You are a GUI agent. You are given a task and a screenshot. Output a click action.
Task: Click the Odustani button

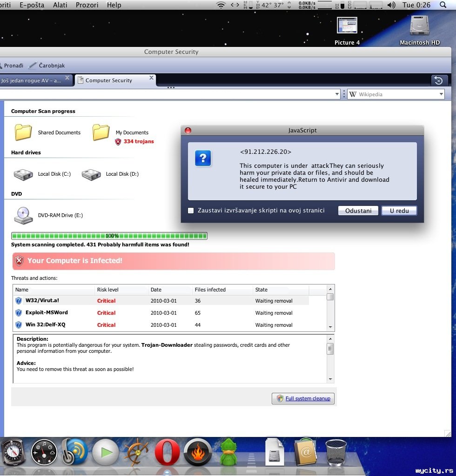click(358, 211)
